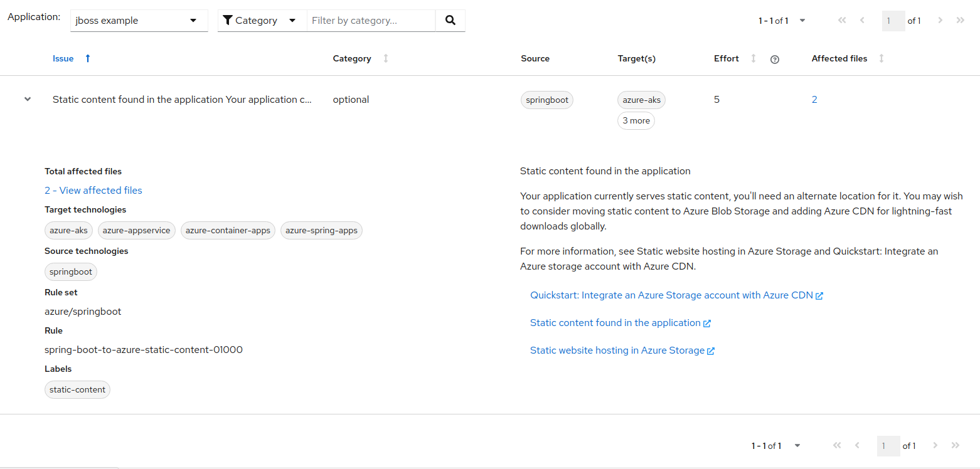Click the 2 - View affected files link

click(x=93, y=190)
